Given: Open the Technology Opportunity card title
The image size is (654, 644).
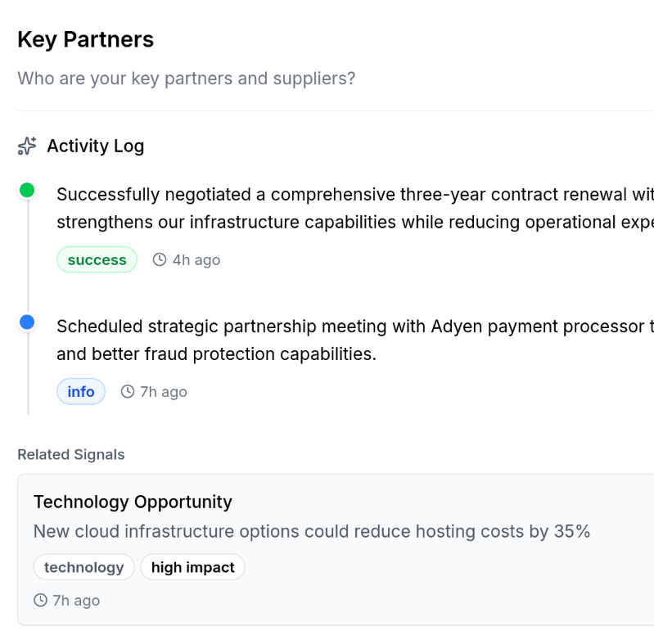Looking at the screenshot, I should [133, 502].
